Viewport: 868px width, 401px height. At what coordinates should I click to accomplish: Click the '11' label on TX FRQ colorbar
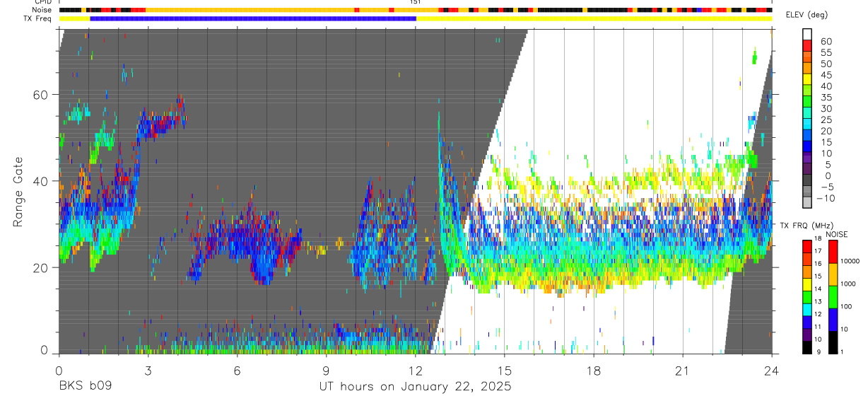point(818,327)
